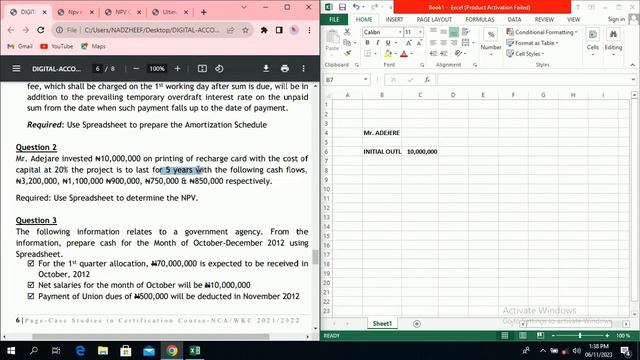Image resolution: width=640 pixels, height=360 pixels.
Task: Open the Name Box dropdown arrow
Action: (x=365, y=80)
